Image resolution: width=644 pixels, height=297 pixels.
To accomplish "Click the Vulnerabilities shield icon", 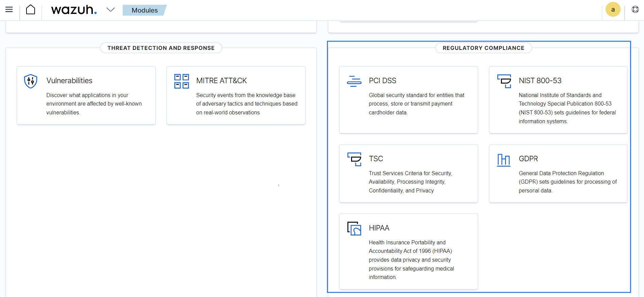I will (x=31, y=81).
